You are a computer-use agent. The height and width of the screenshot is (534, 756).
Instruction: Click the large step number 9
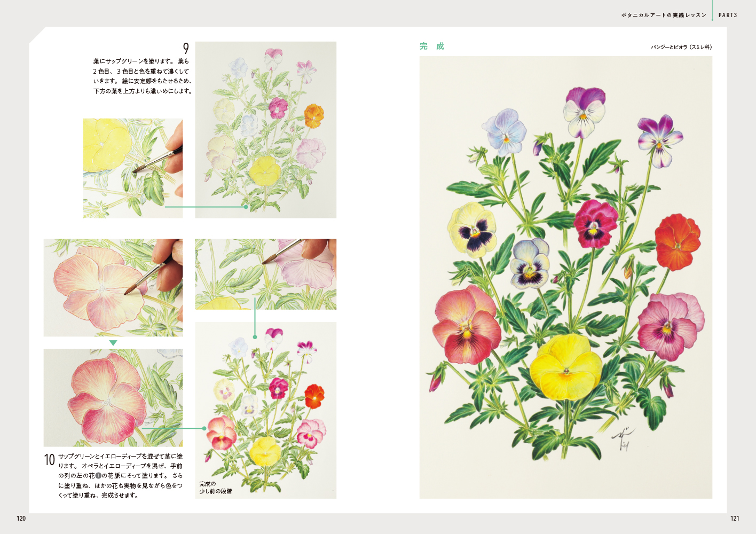tap(186, 49)
